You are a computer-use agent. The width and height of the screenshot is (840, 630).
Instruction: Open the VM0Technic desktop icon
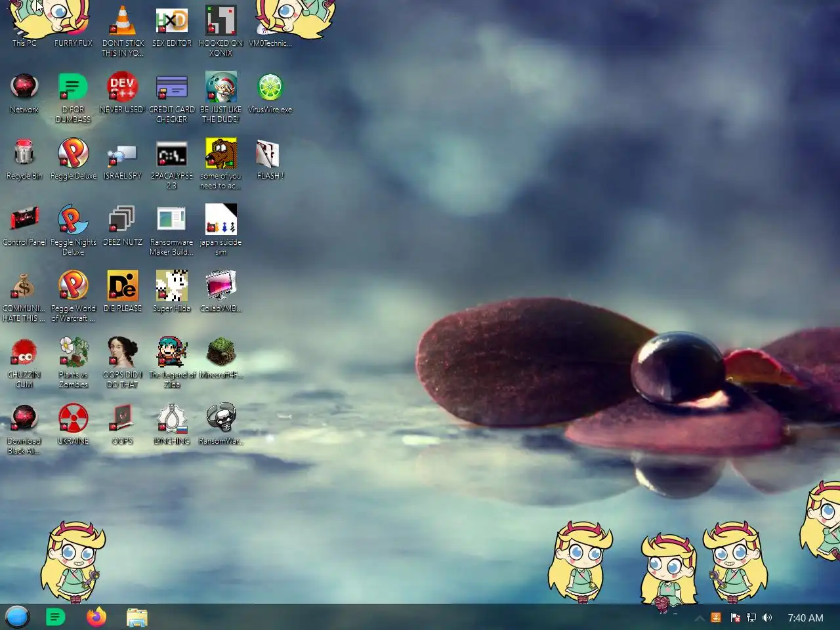pos(270,25)
